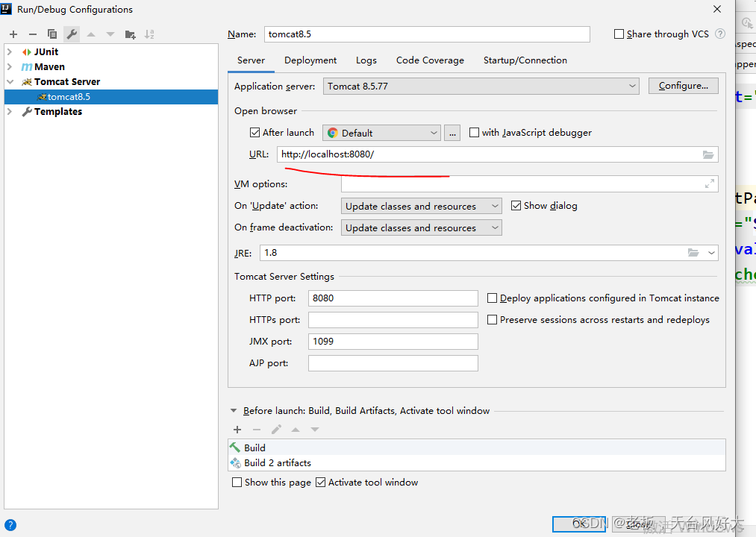The height and width of the screenshot is (537, 756).
Task: Switch to the Logs tab
Action: (366, 60)
